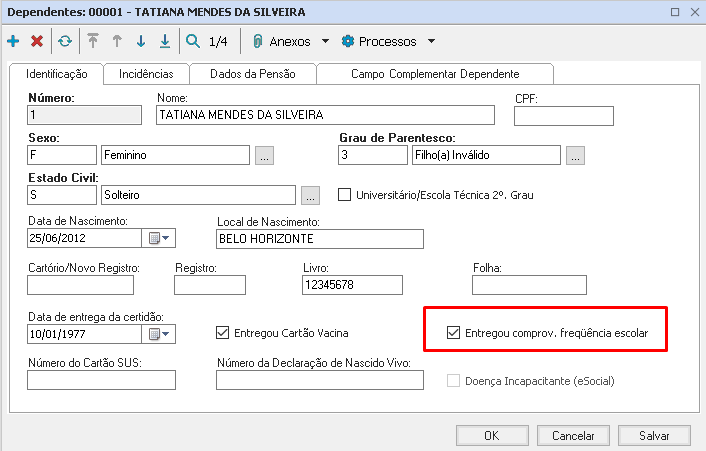The width and height of the screenshot is (706, 451).
Task: Click the Feminino description field
Action: pyautogui.click(x=175, y=155)
